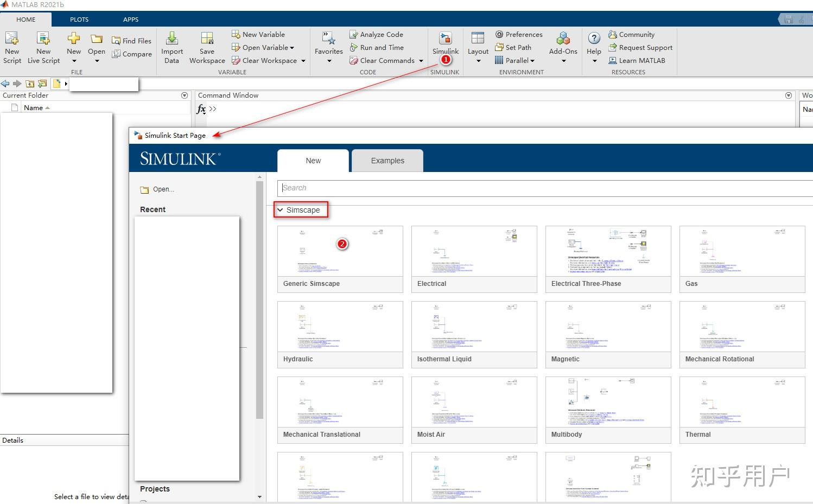
Task: Open the Community resource link
Action: [631, 34]
